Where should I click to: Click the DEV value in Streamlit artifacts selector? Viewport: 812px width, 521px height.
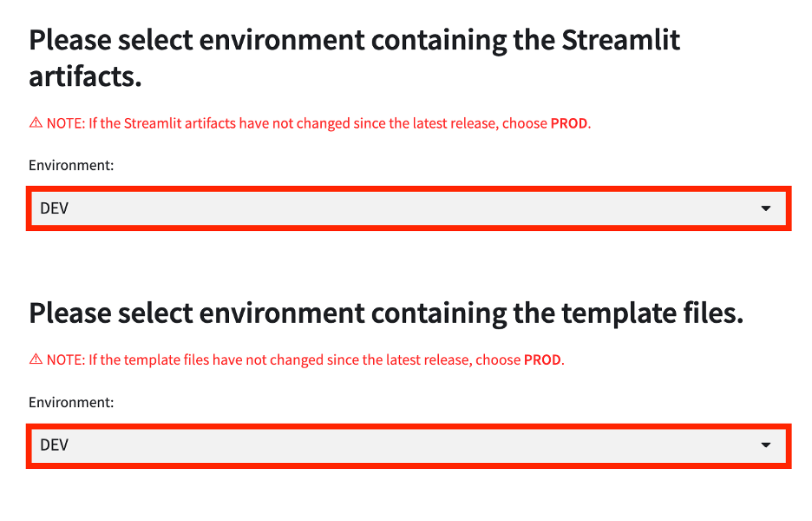tap(54, 208)
